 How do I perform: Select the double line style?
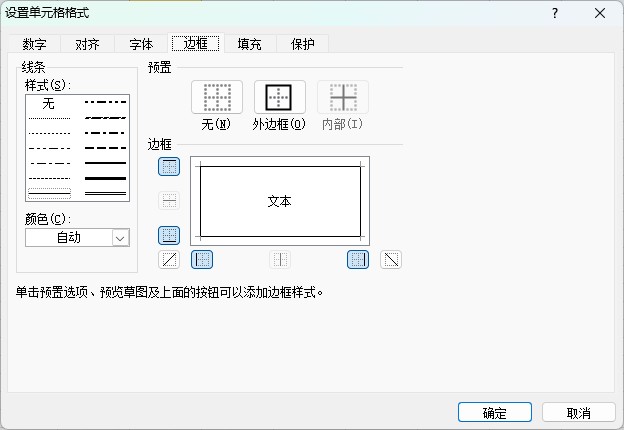click(105, 194)
